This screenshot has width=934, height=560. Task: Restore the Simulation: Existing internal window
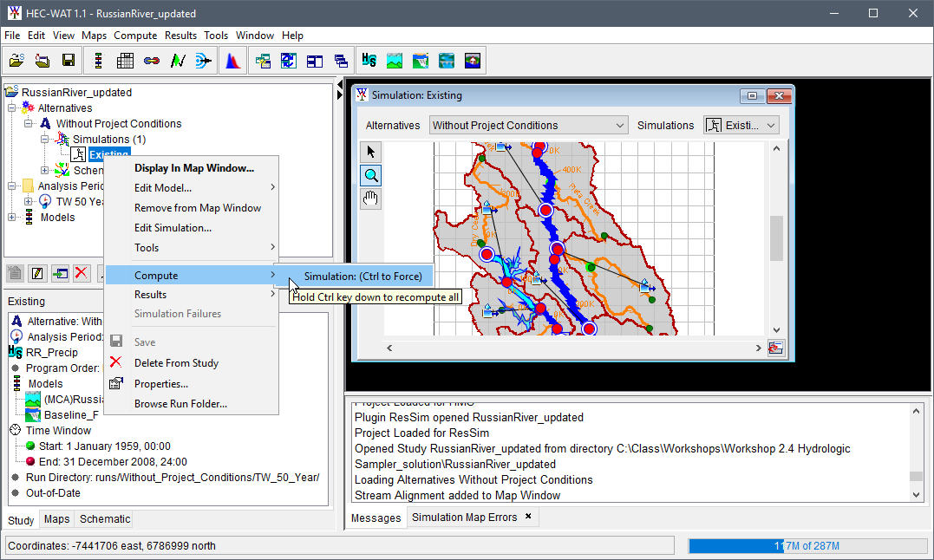tap(752, 95)
